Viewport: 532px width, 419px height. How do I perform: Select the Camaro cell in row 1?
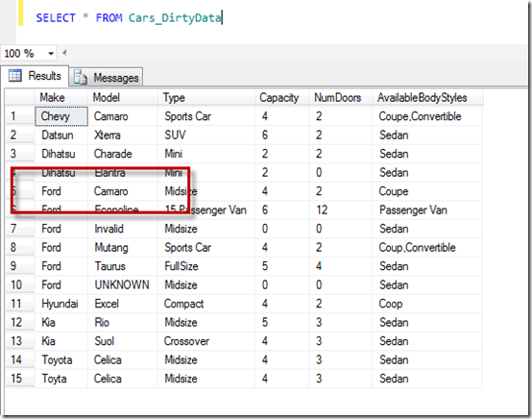[x=123, y=116]
